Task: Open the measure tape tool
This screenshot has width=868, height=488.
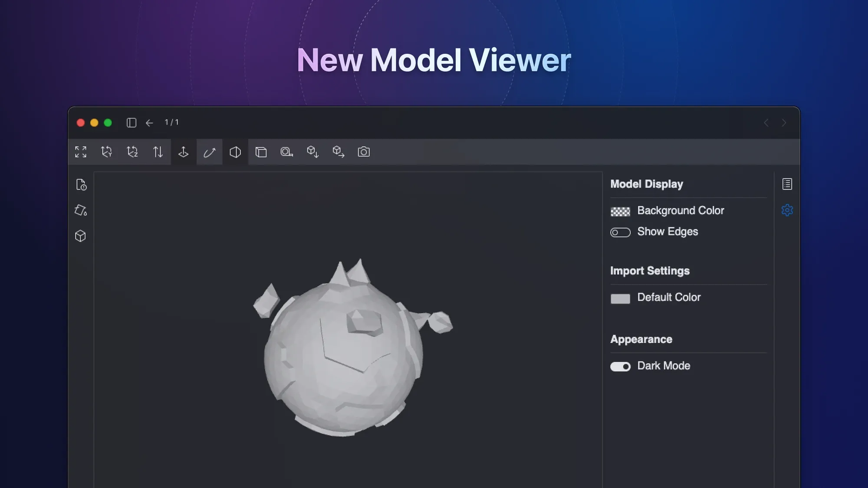Action: click(286, 152)
